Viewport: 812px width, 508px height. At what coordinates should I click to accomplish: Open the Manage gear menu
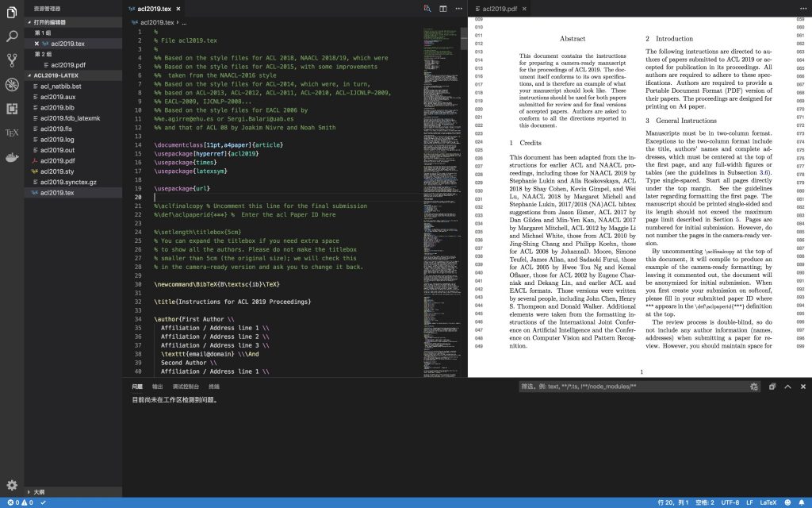[x=12, y=485]
